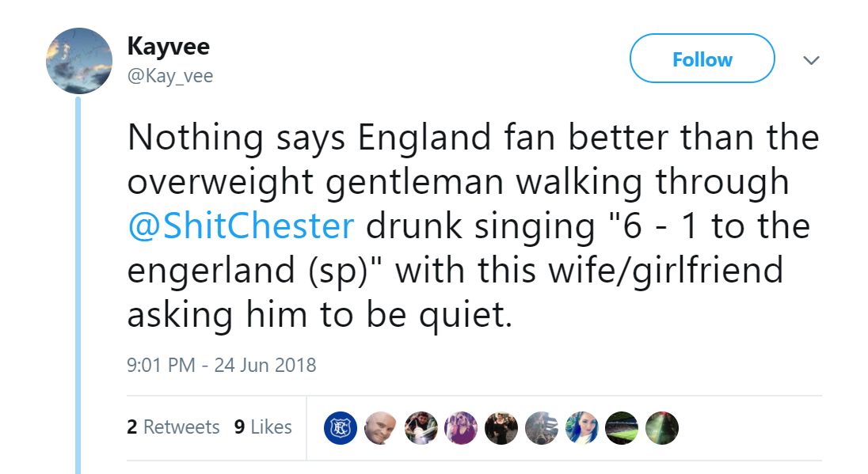The image size is (868, 474).
Task: View the 2 Retweets list
Action: (x=175, y=427)
